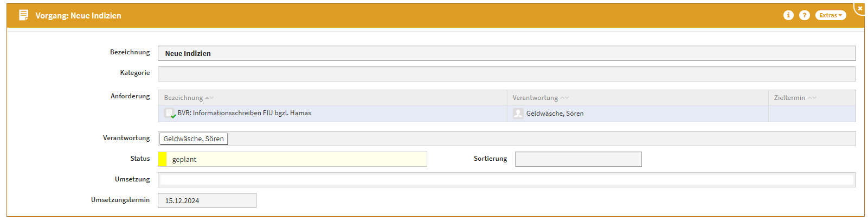Click the requirement icon beside BVR entry

pos(170,113)
